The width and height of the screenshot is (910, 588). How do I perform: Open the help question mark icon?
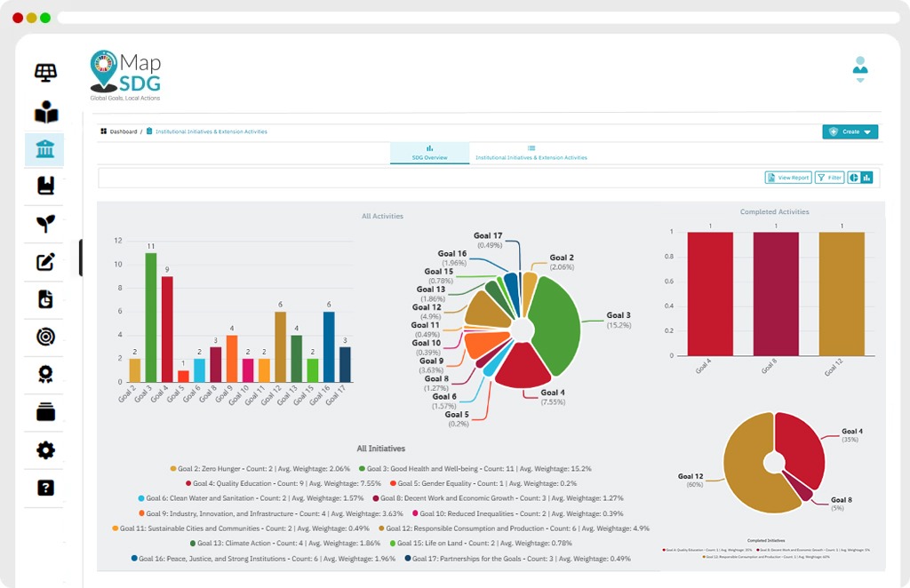point(45,488)
